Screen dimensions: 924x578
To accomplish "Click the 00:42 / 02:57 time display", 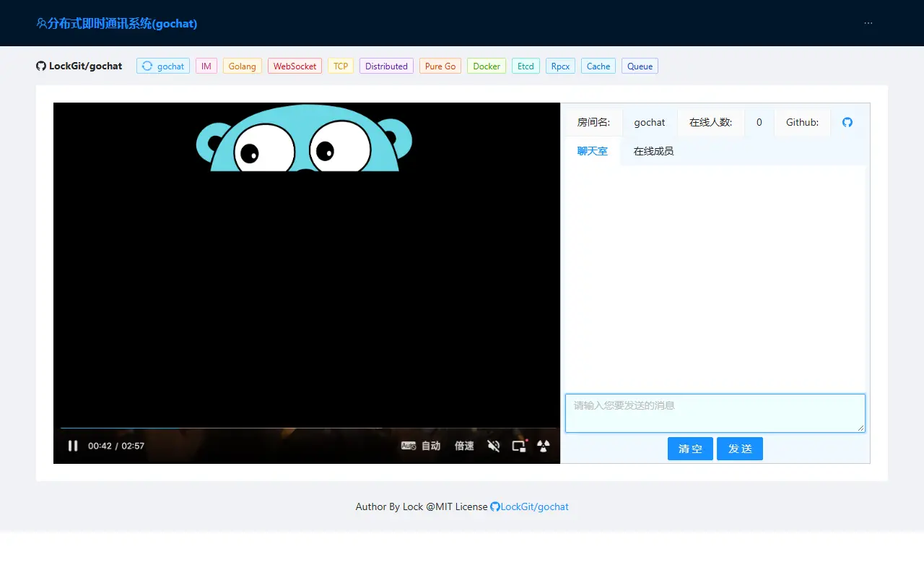I will click(116, 446).
